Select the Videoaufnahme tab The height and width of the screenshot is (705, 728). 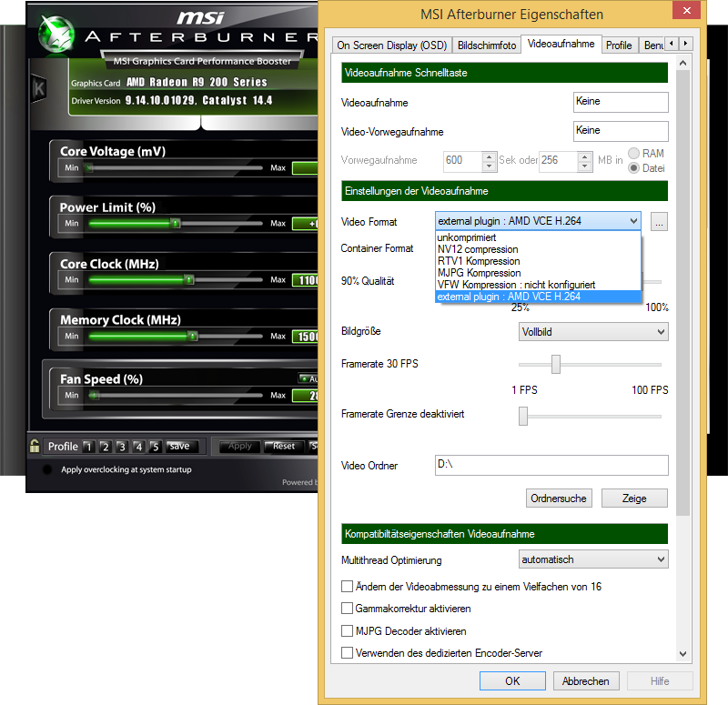(561, 44)
